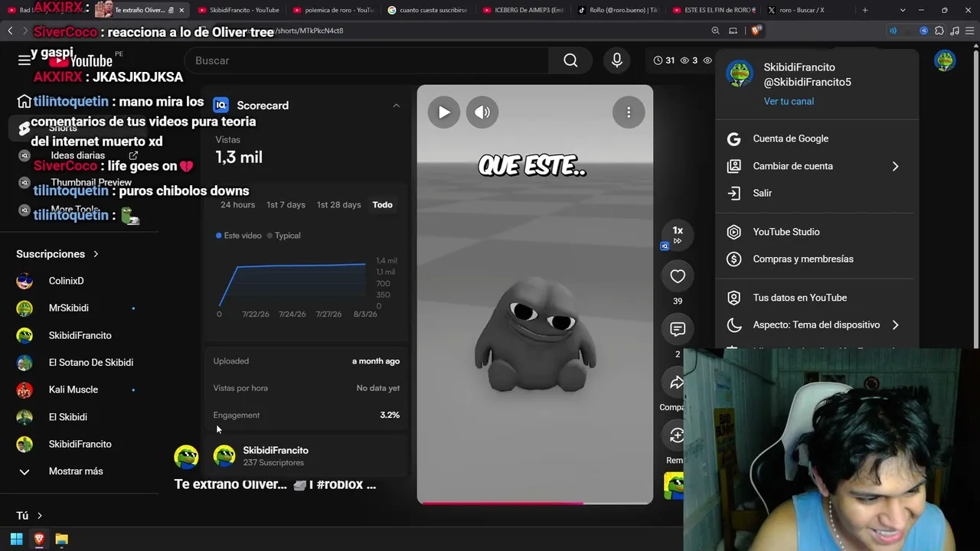Image resolution: width=980 pixels, height=551 pixels.
Task: Click the blue sound-wave extension icon
Action: [893, 31]
